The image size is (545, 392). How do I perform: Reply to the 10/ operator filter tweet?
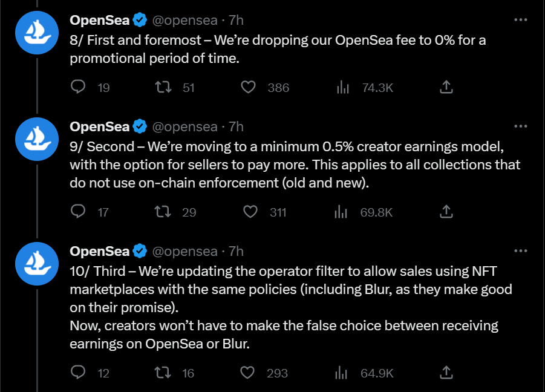coord(78,373)
